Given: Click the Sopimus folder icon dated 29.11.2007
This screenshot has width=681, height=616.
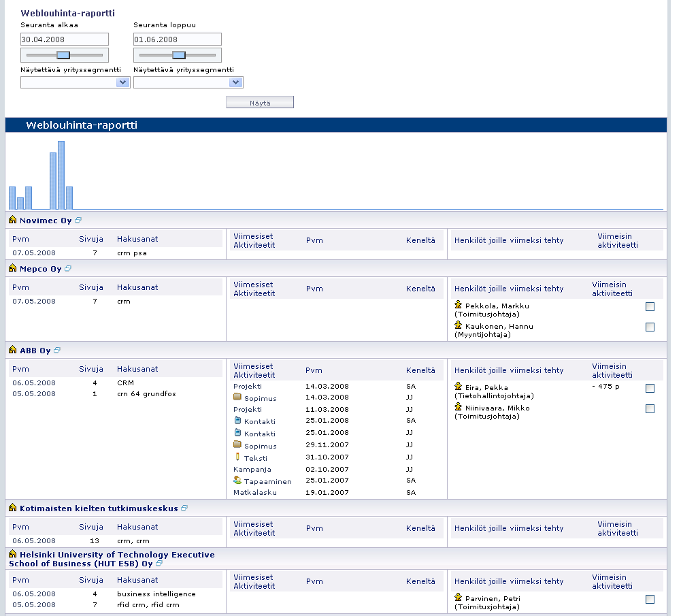Looking at the screenshot, I should tap(237, 444).
